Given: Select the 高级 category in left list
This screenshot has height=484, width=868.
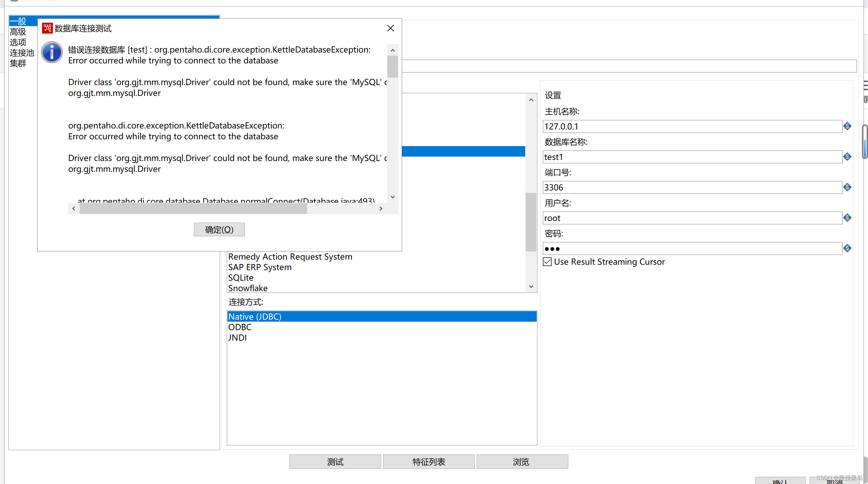Looking at the screenshot, I should 18,32.
